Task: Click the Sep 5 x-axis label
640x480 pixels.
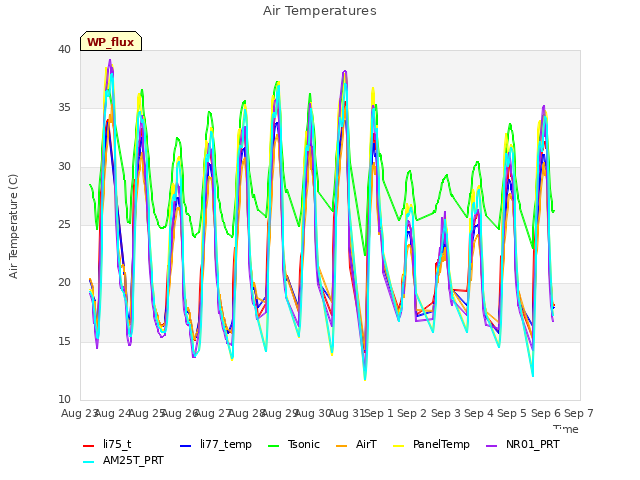Action: click(x=512, y=413)
